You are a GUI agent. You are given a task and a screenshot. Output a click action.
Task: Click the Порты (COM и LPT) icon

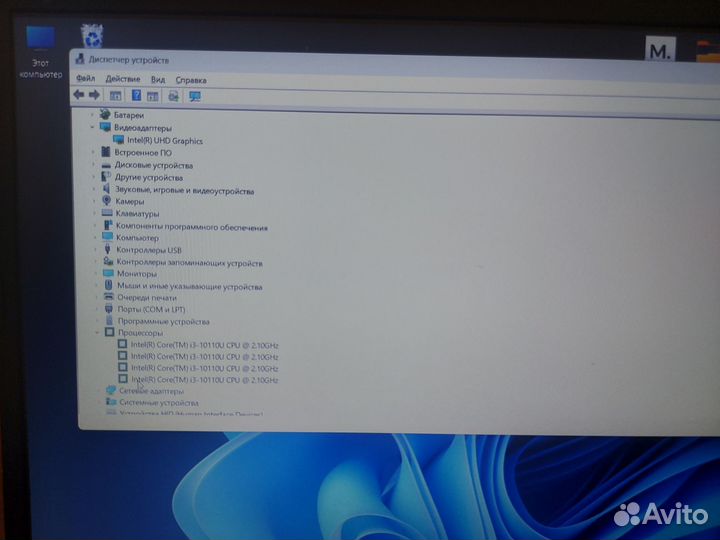click(109, 309)
